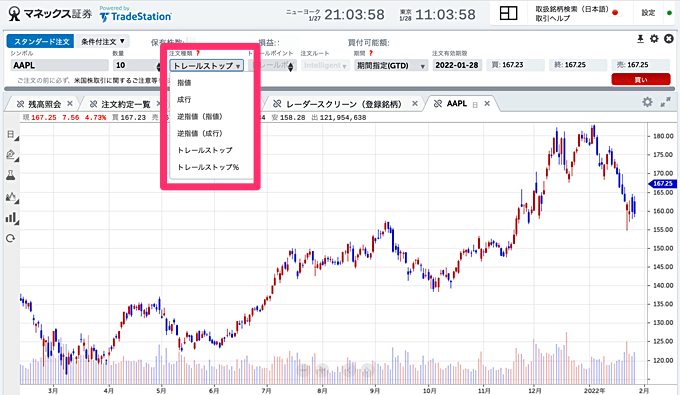Image resolution: width=680 pixels, height=395 pixels.
Task: Choose 成行 from the order type list
Action: click(184, 99)
